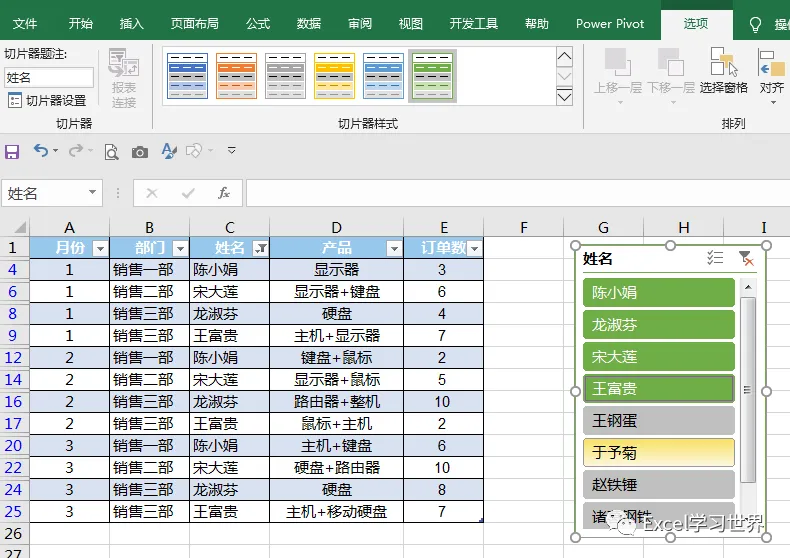
Task: Toggle slicer item 于予菊
Action: tap(659, 453)
